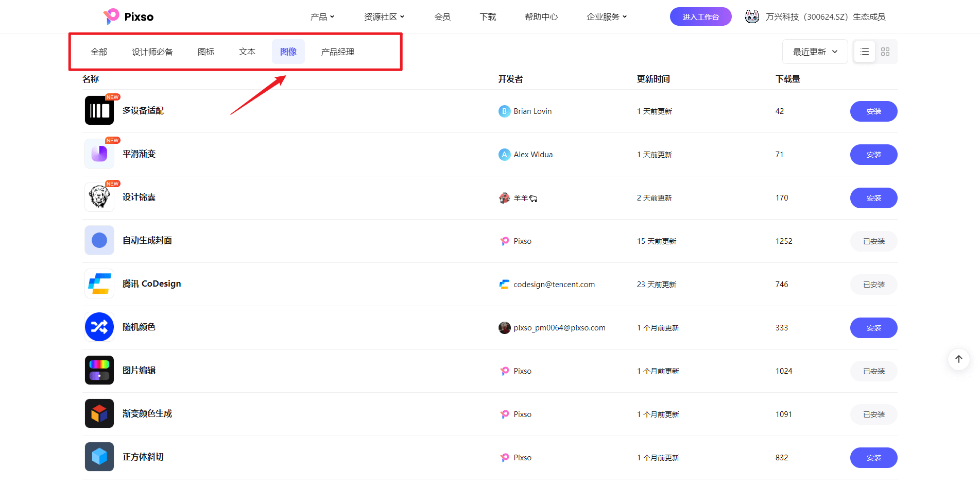
Task: Open the 图片编辑 plugin icon
Action: (x=99, y=370)
